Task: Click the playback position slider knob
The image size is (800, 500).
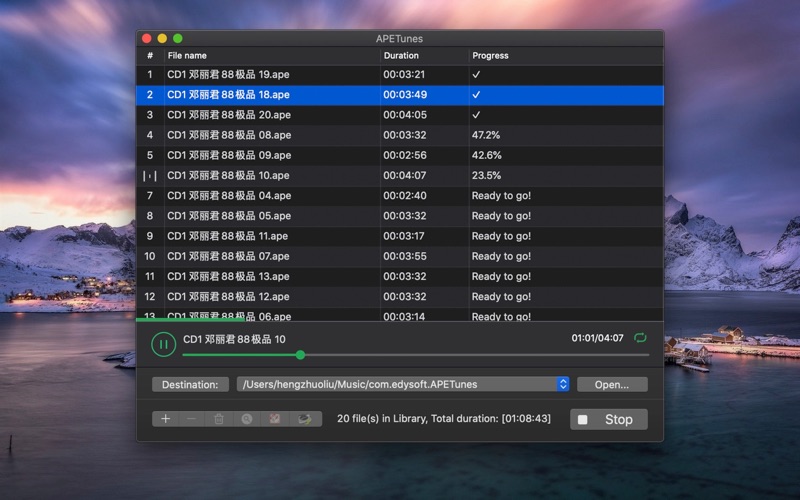Action: 301,355
